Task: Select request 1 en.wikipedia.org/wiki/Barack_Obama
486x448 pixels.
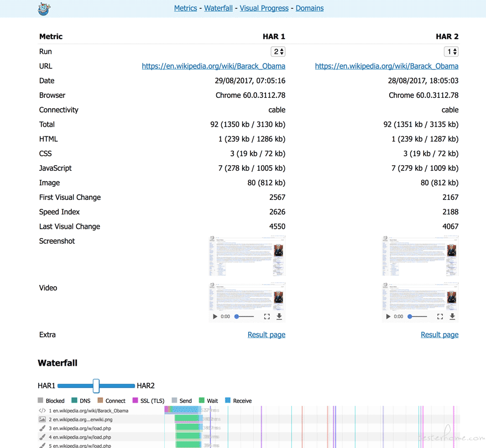Action: click(88, 411)
